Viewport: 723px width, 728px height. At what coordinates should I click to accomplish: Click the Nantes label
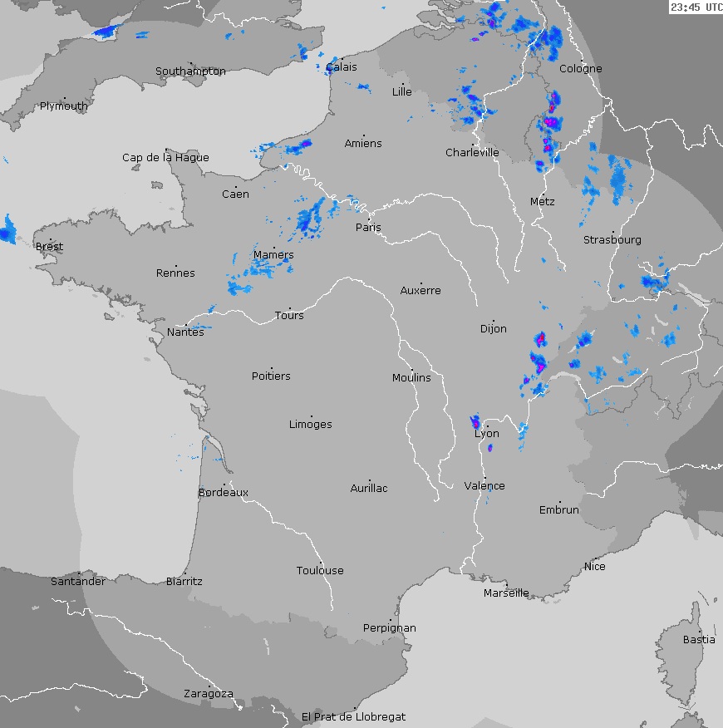(x=186, y=332)
